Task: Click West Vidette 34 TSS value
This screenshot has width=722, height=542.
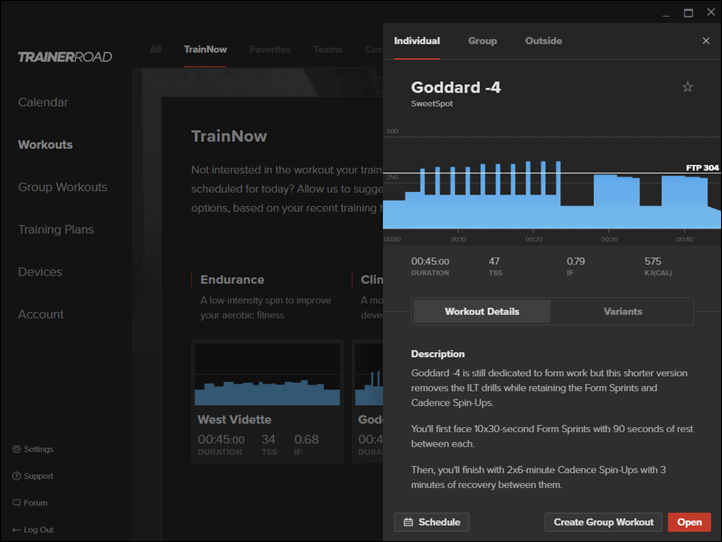Action: pyautogui.click(x=268, y=439)
